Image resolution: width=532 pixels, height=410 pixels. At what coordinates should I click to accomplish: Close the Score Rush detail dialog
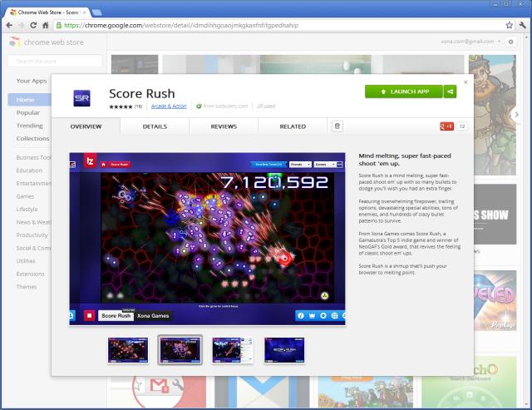(x=465, y=82)
